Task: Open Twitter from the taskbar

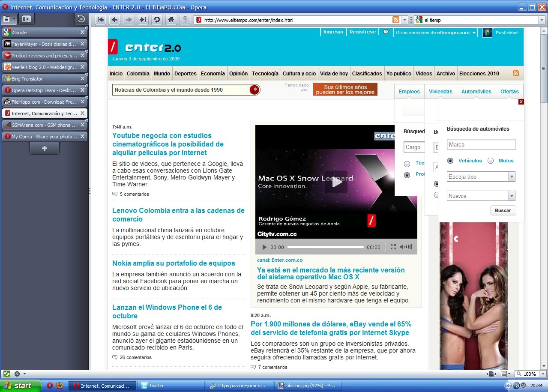Action: (x=171, y=386)
